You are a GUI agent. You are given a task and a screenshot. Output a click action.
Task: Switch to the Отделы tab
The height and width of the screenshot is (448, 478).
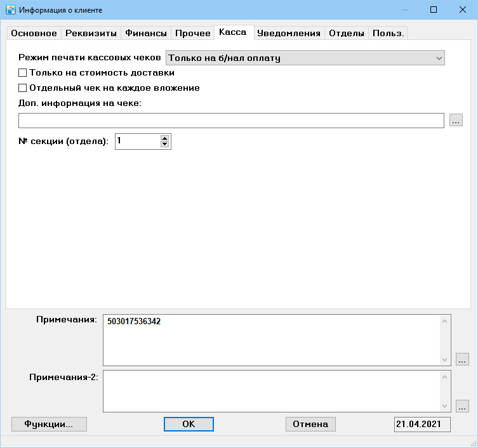(x=347, y=33)
